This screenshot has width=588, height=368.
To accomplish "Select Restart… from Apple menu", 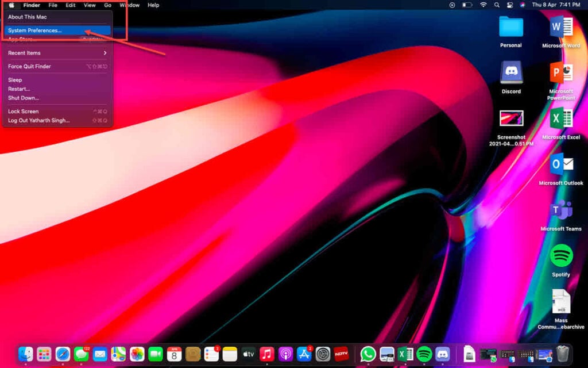I will (x=57, y=89).
